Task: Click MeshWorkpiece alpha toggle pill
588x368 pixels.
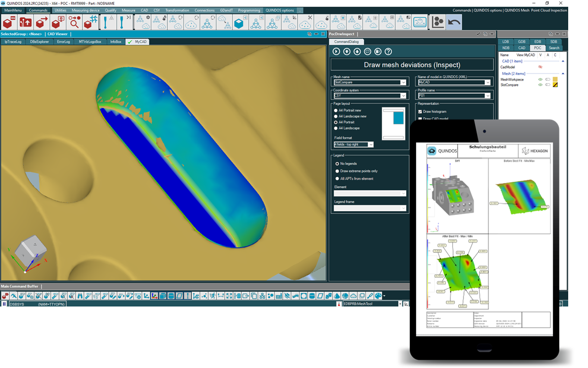Action: click(x=548, y=80)
